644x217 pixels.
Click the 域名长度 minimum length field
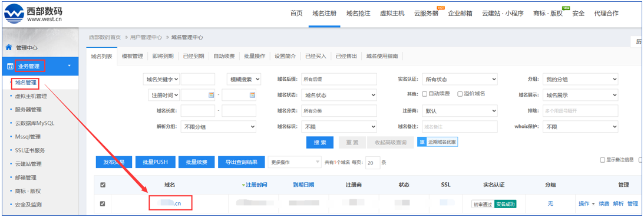(x=197, y=110)
